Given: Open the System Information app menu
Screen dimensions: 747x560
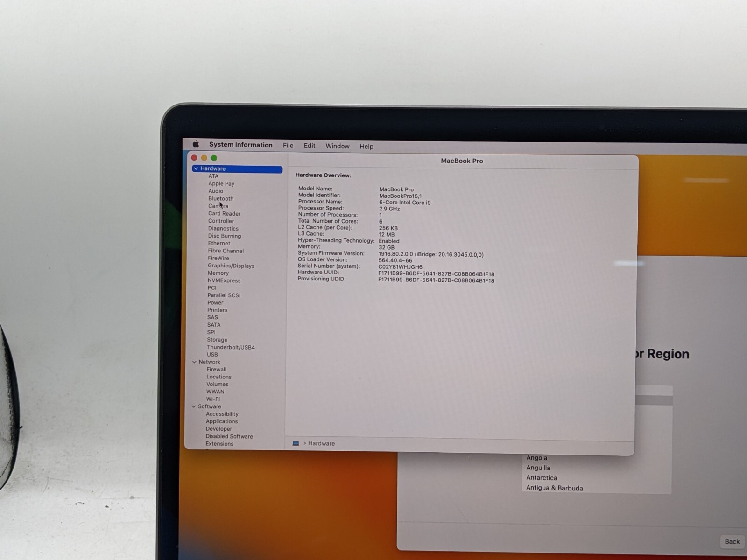Looking at the screenshot, I should pos(240,145).
